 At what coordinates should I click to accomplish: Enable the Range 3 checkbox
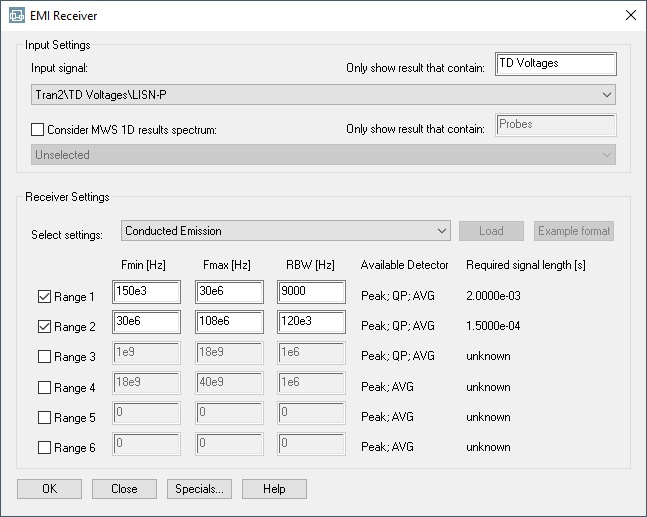(44, 357)
